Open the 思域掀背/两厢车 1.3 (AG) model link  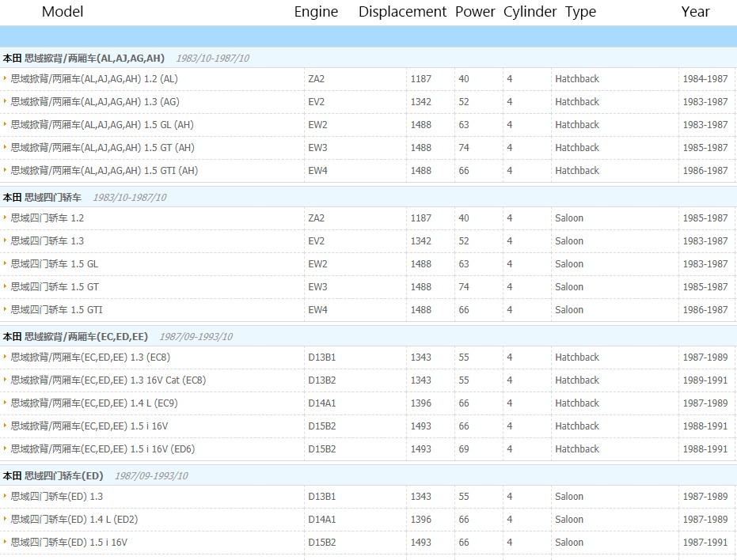pos(95,101)
